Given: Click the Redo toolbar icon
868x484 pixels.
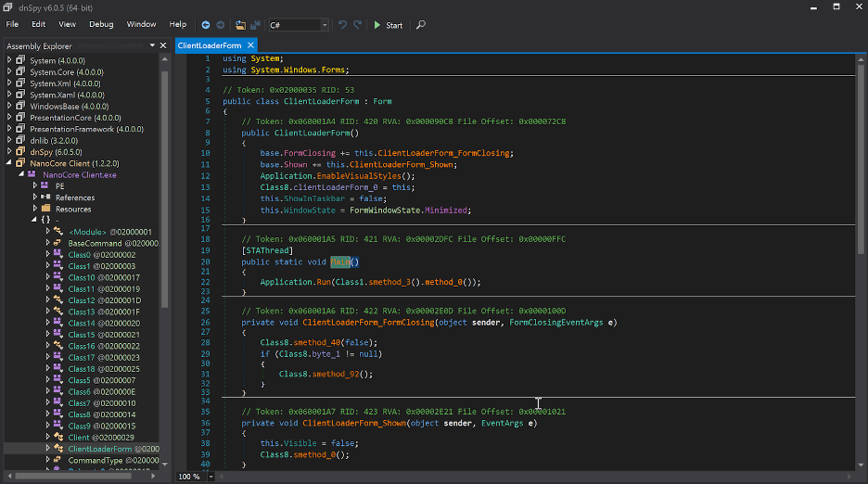Looking at the screenshot, I should click(x=357, y=25).
